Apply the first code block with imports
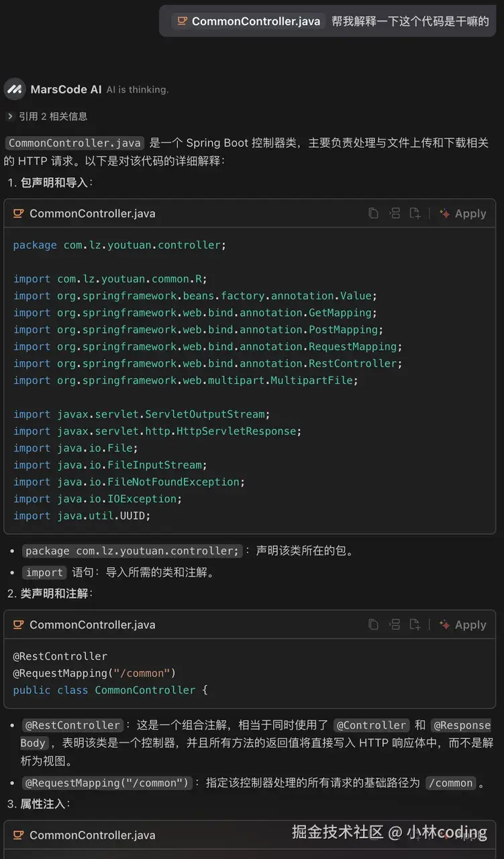This screenshot has width=504, height=859. [x=463, y=213]
